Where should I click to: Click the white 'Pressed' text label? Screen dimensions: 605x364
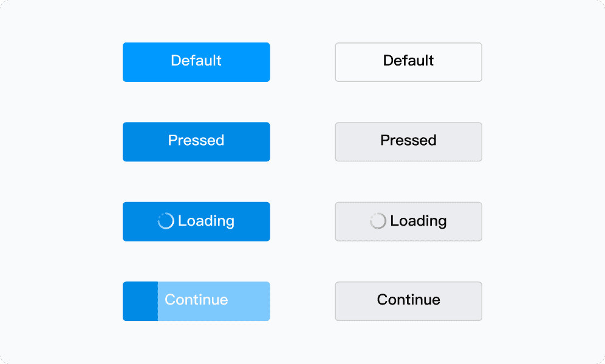tap(196, 140)
